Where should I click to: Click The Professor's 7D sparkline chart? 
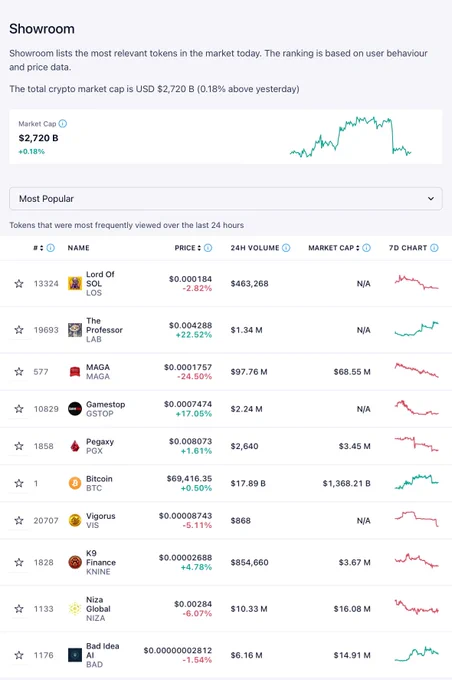416,329
